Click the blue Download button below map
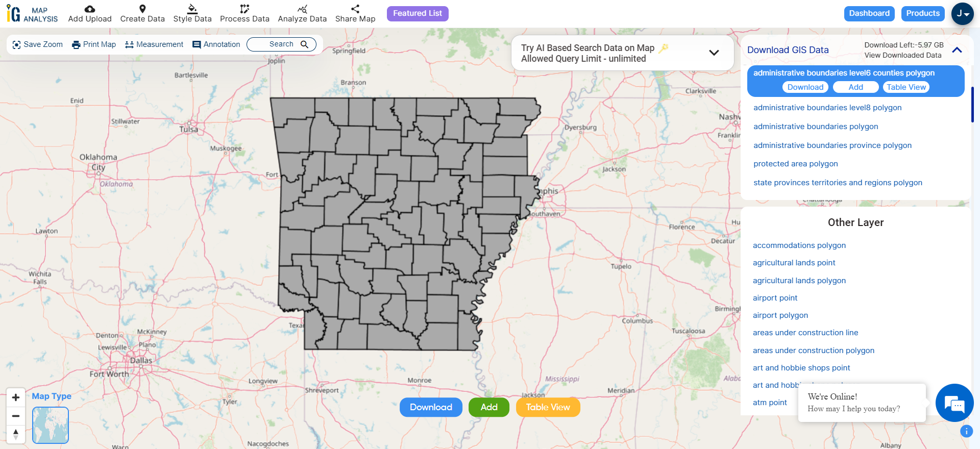Screen dimensions: 980x449 (x=431, y=407)
